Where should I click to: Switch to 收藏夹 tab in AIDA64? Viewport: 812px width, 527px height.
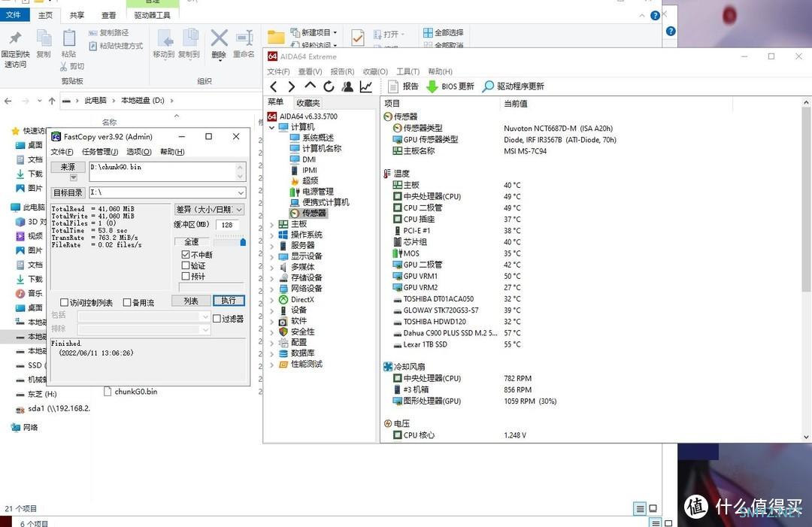tap(308, 103)
